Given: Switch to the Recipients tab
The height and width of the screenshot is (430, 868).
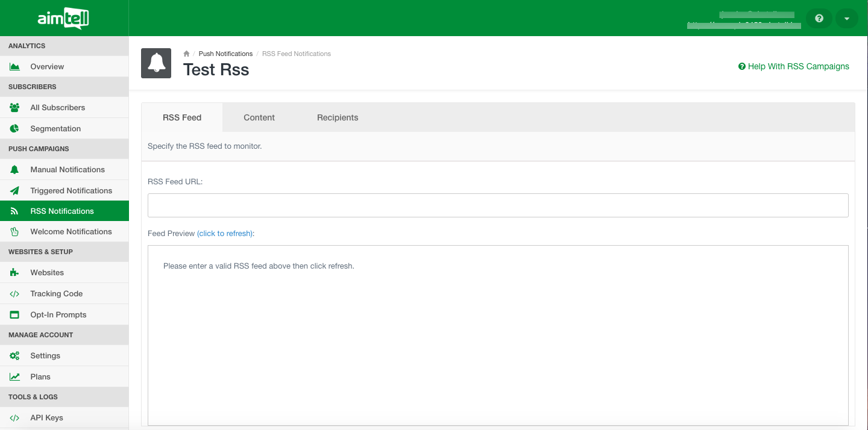Looking at the screenshot, I should click(338, 117).
